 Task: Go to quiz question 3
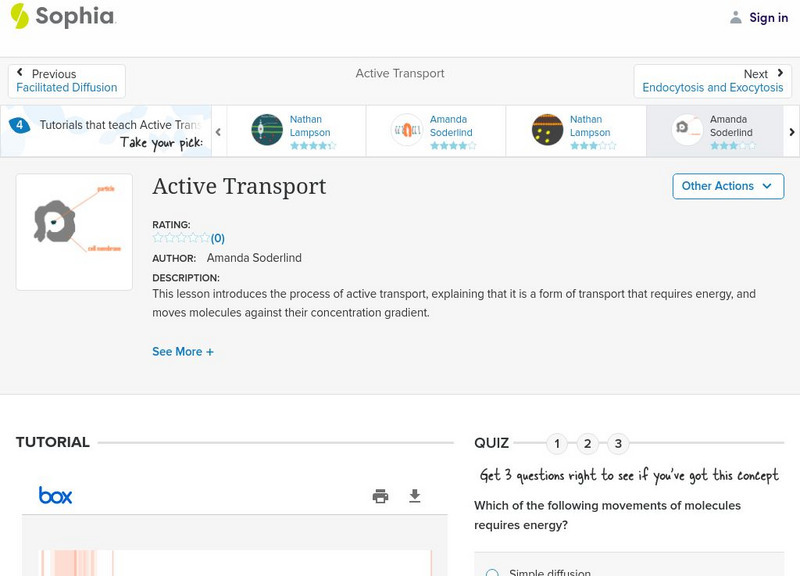pyautogui.click(x=618, y=444)
